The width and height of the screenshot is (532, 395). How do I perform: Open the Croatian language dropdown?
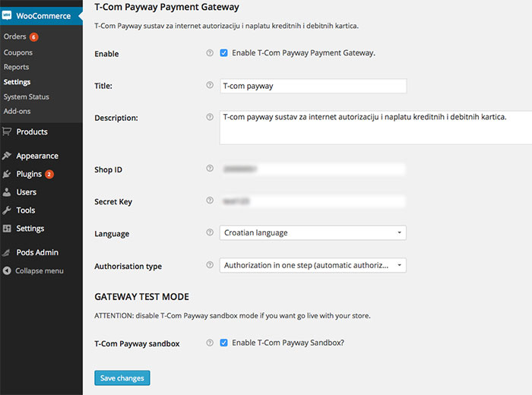[313, 232]
